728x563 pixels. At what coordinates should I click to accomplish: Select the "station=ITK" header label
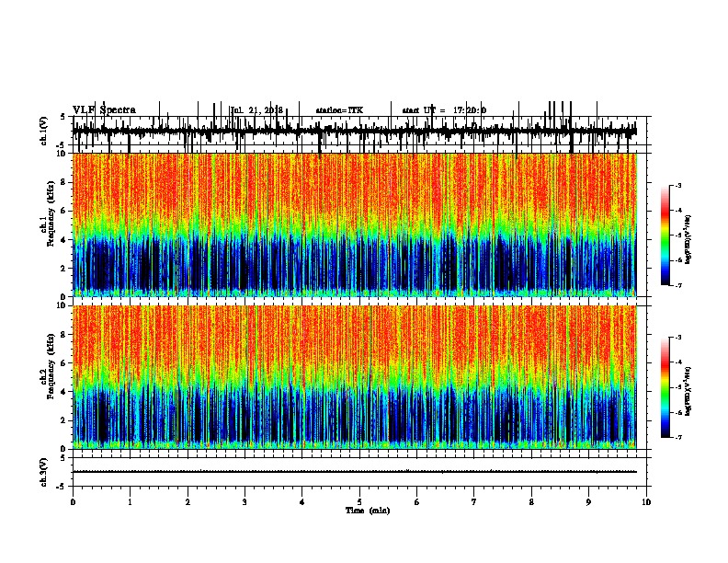(339, 110)
